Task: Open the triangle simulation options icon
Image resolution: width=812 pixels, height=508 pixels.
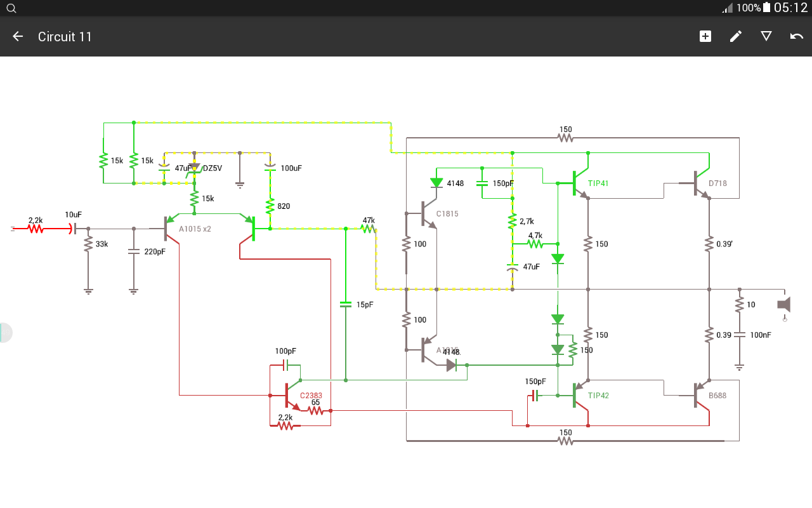Action: click(x=766, y=36)
